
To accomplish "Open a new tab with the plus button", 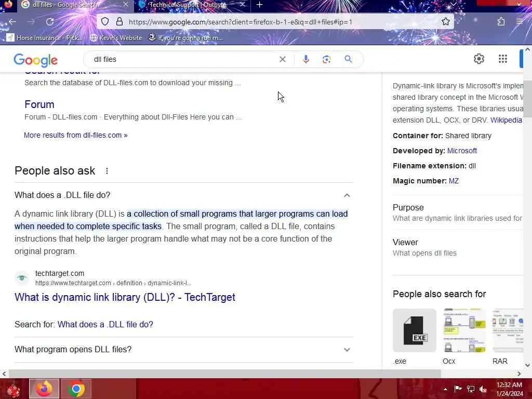I will click(x=259, y=5).
